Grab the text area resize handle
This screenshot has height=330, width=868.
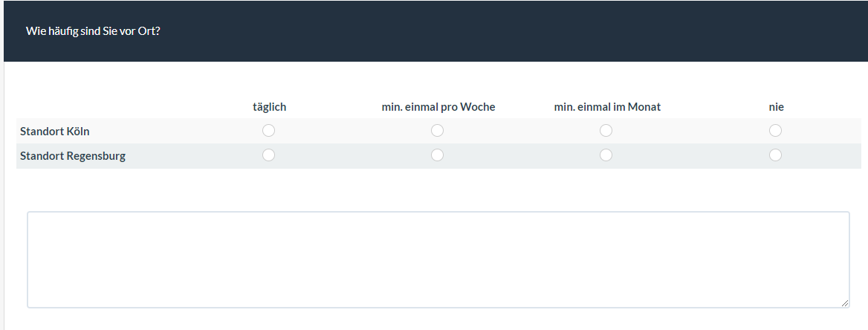[845, 303]
